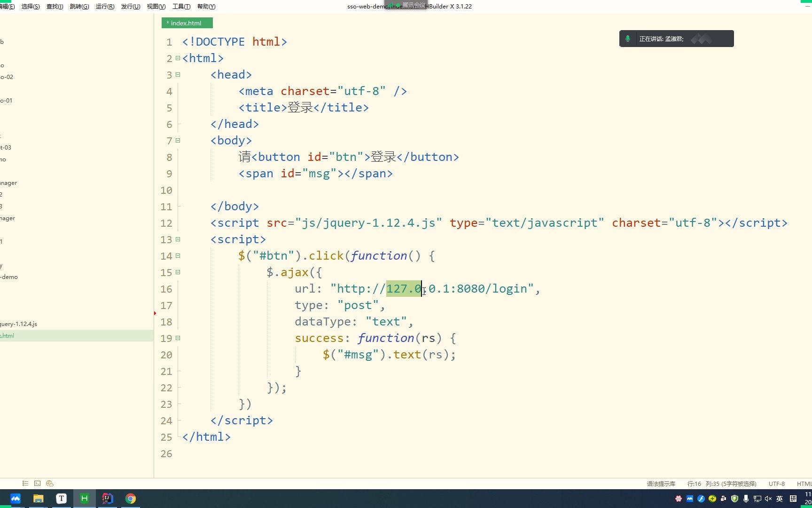Click the pink flower tray icon
Viewport: 812px width, 508px height.
(x=679, y=499)
